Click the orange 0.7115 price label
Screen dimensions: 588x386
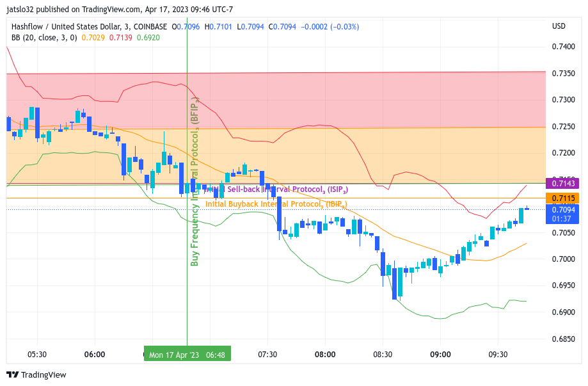tap(562, 198)
